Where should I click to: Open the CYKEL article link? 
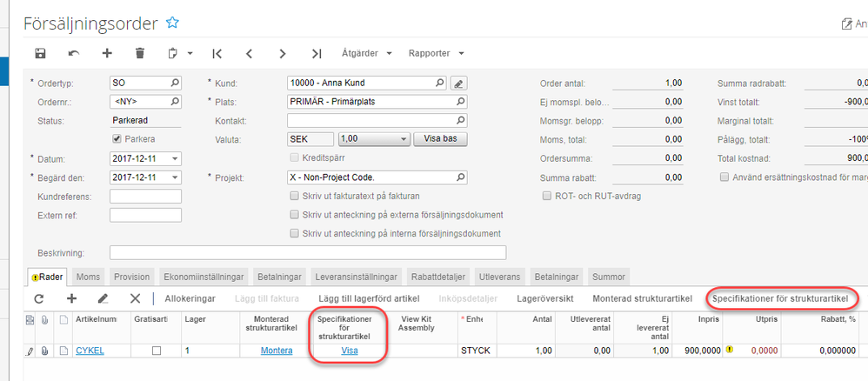click(90, 351)
